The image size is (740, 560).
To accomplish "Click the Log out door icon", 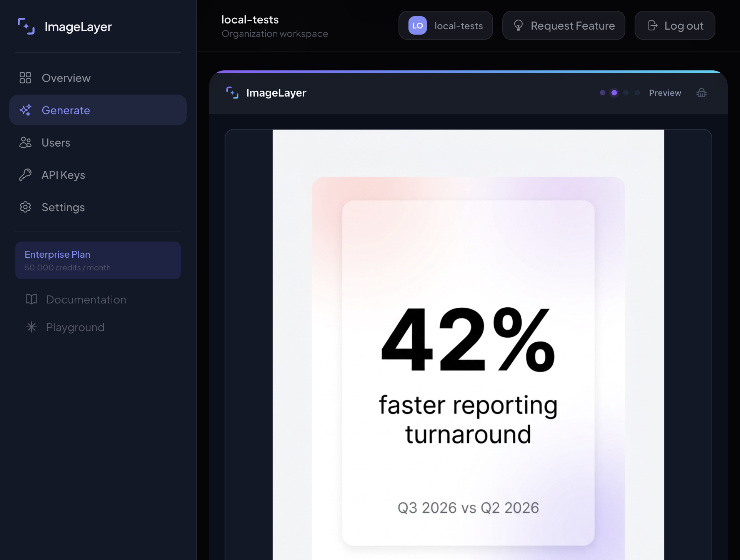I will (653, 26).
